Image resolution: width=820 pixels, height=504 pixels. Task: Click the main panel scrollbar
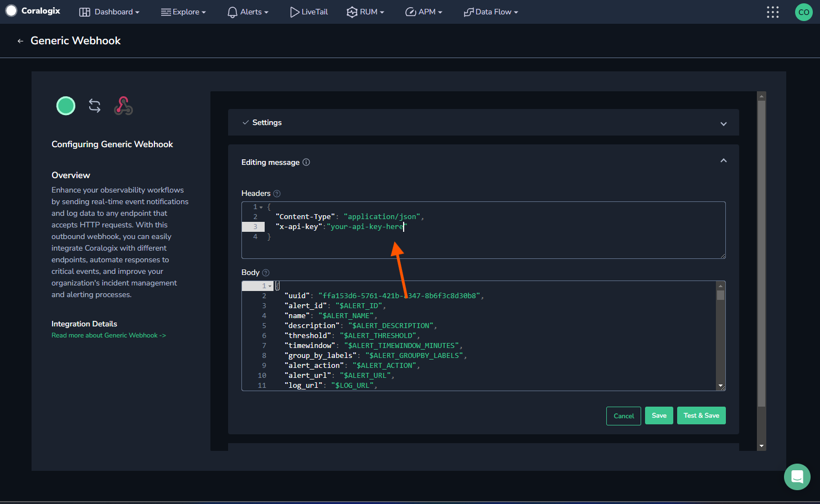[x=761, y=253]
